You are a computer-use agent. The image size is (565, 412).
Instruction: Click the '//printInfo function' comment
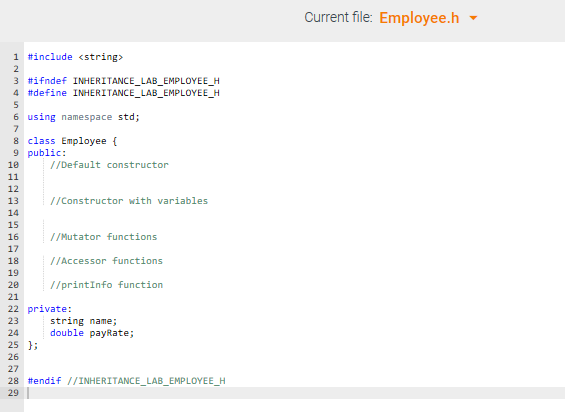tap(107, 285)
